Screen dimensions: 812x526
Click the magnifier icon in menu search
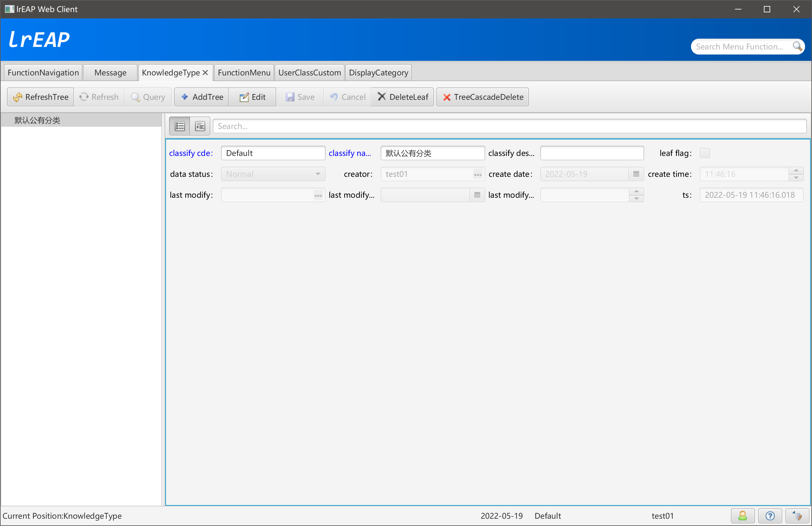coord(798,47)
